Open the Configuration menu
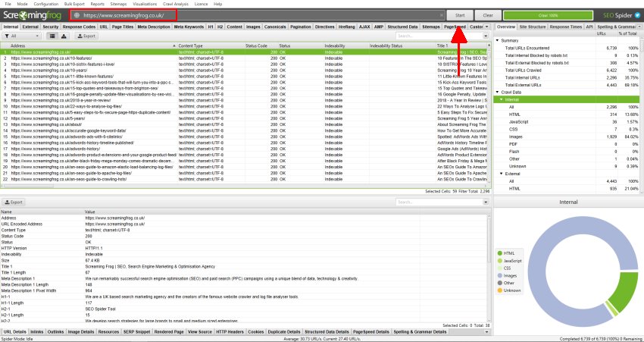Viewport: 644px width, 342px height. [x=46, y=4]
